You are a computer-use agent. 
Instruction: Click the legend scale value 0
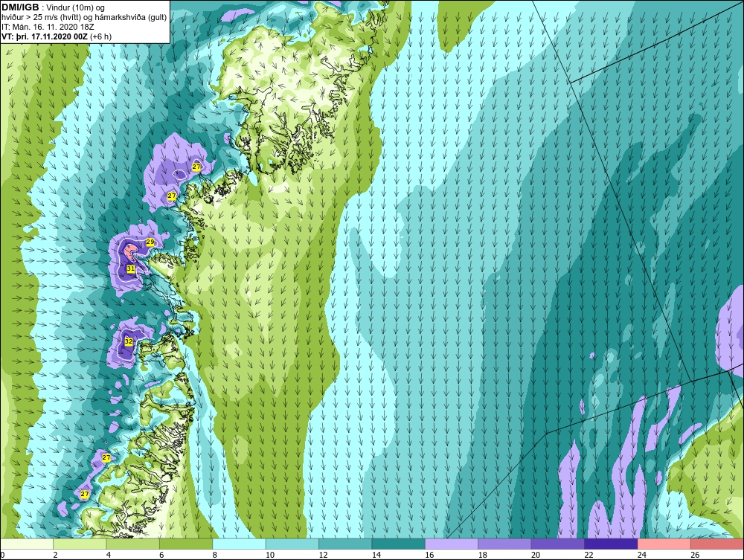point(2,555)
